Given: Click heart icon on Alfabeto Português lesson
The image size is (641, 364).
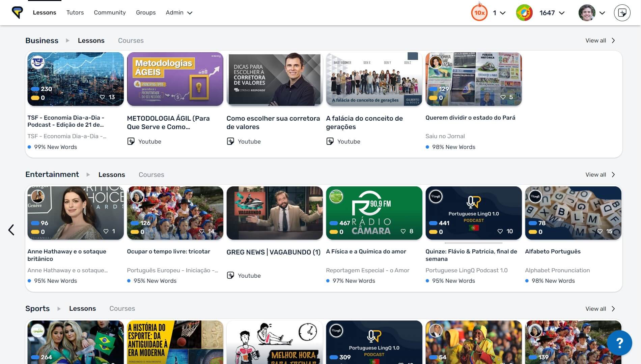Looking at the screenshot, I should [x=600, y=231].
